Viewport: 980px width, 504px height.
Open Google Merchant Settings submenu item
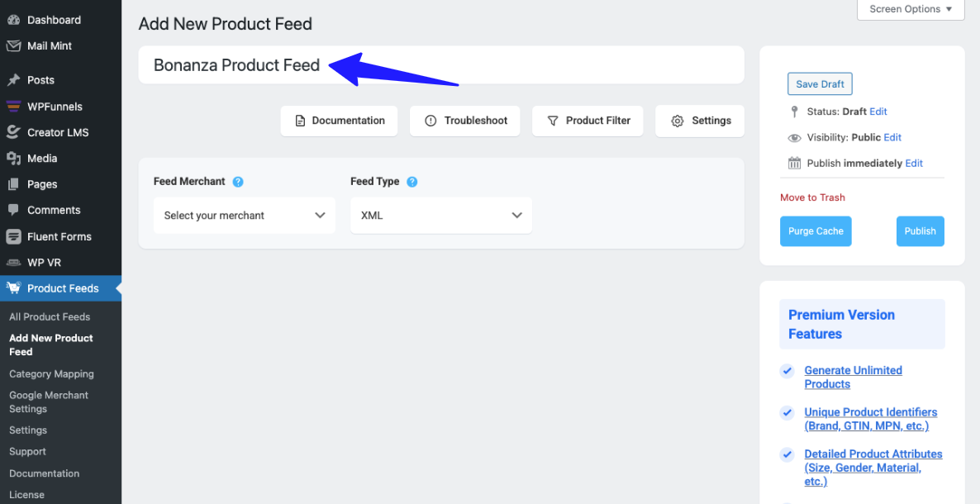49,402
